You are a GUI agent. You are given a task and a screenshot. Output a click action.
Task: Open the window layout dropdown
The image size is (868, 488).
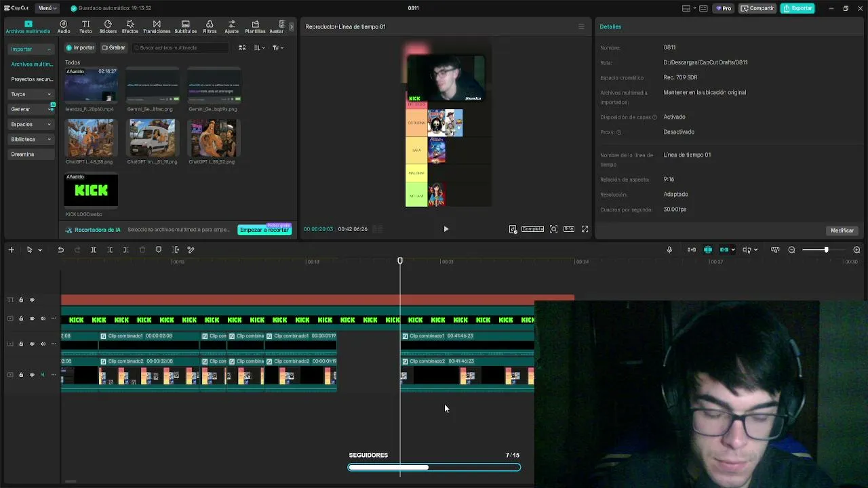point(688,8)
